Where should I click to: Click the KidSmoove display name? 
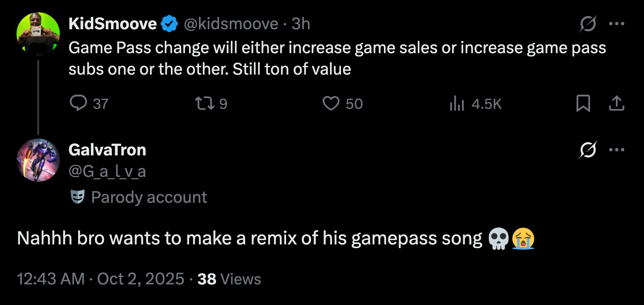click(112, 24)
